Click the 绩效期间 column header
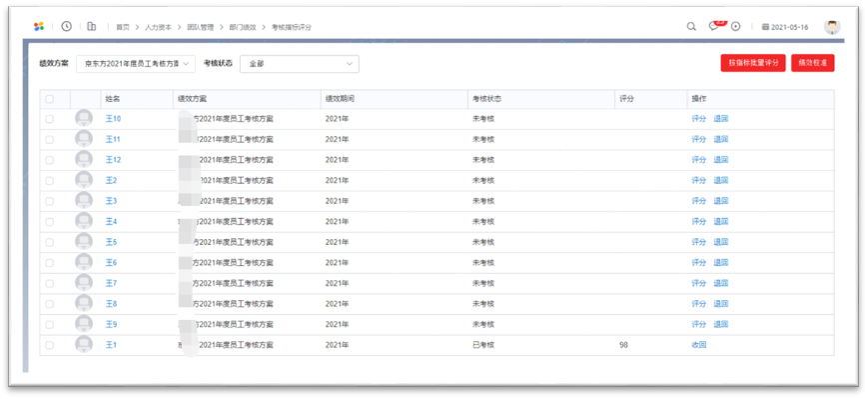Image resolution: width=868 pixels, height=399 pixels. pos(340,99)
